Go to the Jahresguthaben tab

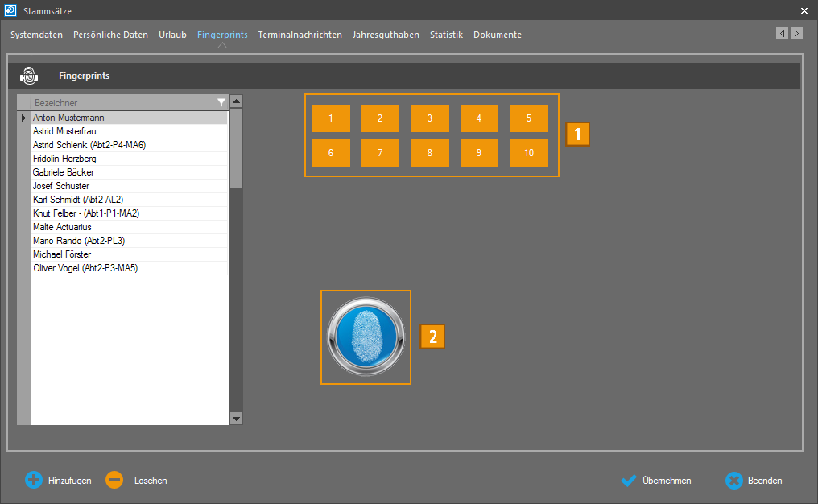[386, 35]
